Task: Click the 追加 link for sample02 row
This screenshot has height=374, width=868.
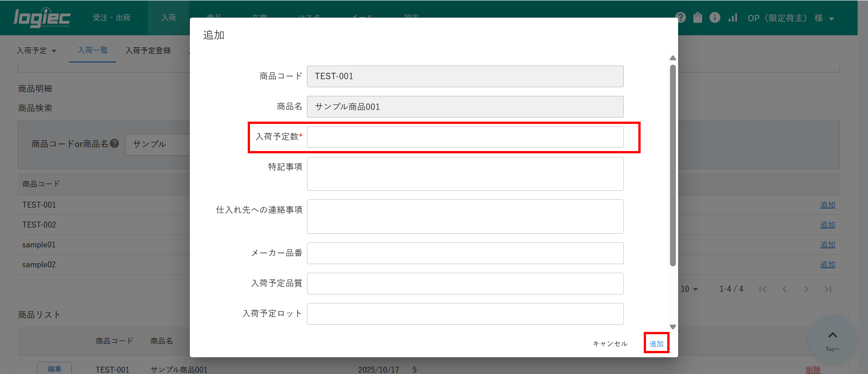Action: 827,265
